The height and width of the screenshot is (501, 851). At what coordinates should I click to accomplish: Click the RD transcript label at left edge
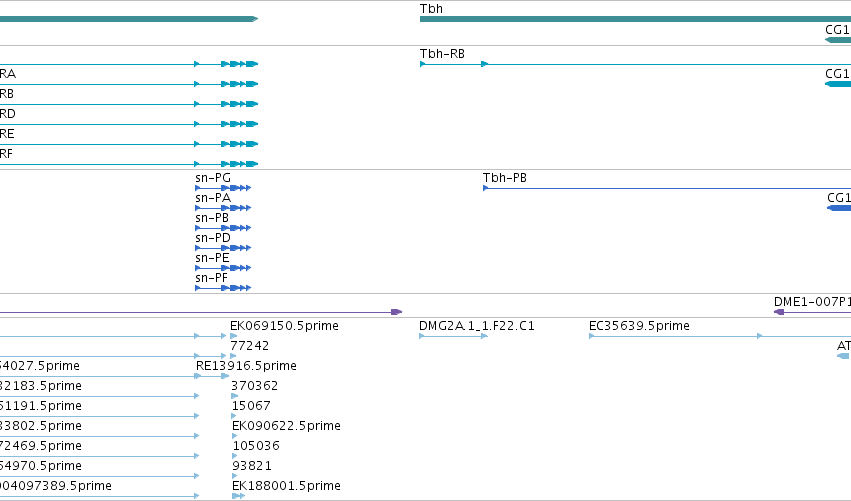click(8, 114)
